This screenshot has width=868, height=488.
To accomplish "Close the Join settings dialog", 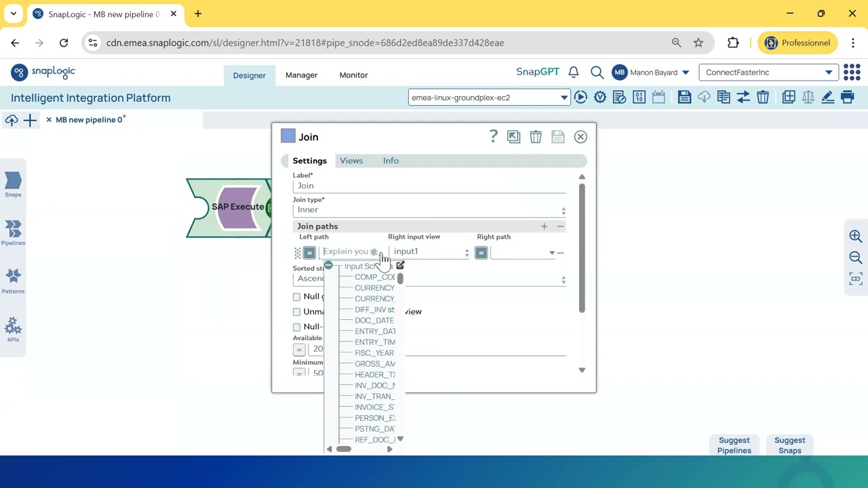I will coord(580,137).
